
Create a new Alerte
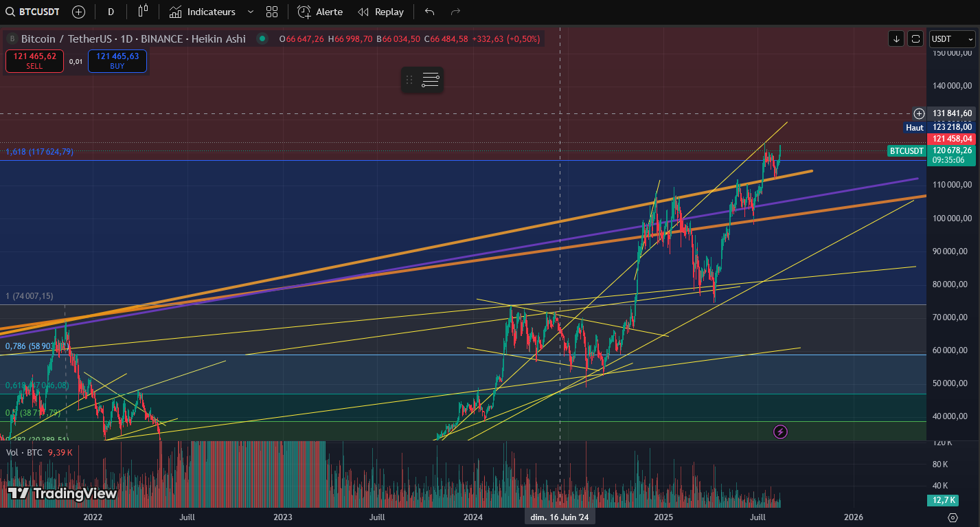tap(320, 12)
